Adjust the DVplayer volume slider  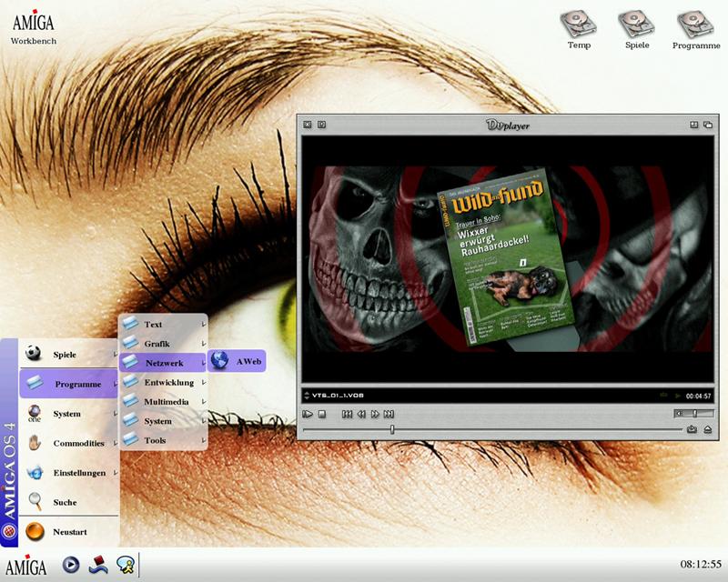(694, 413)
